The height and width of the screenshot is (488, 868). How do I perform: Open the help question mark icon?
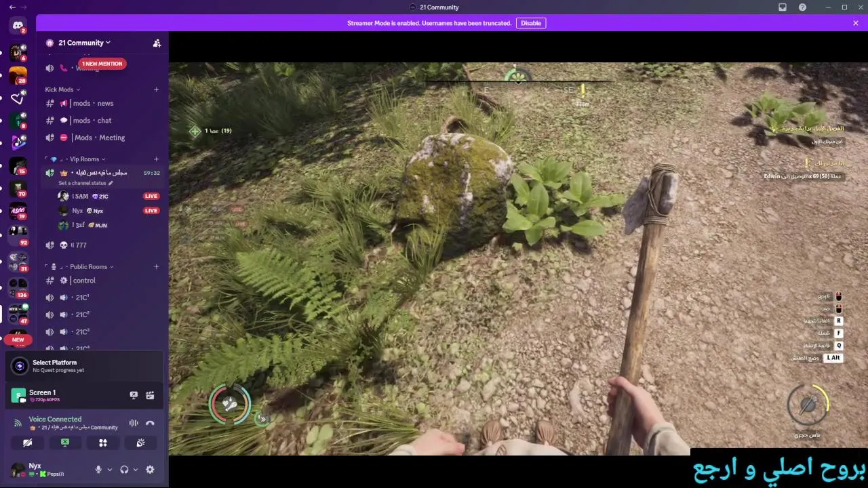[802, 7]
